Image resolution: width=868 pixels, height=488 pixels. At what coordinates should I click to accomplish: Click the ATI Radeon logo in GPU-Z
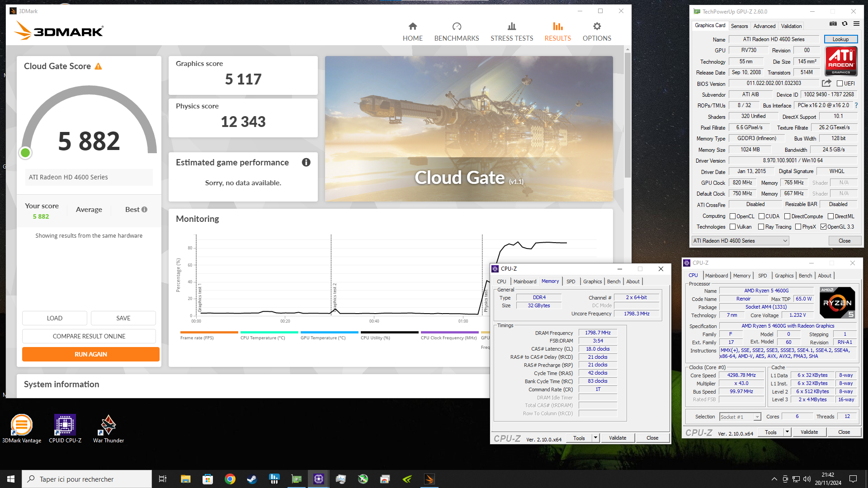pos(841,61)
